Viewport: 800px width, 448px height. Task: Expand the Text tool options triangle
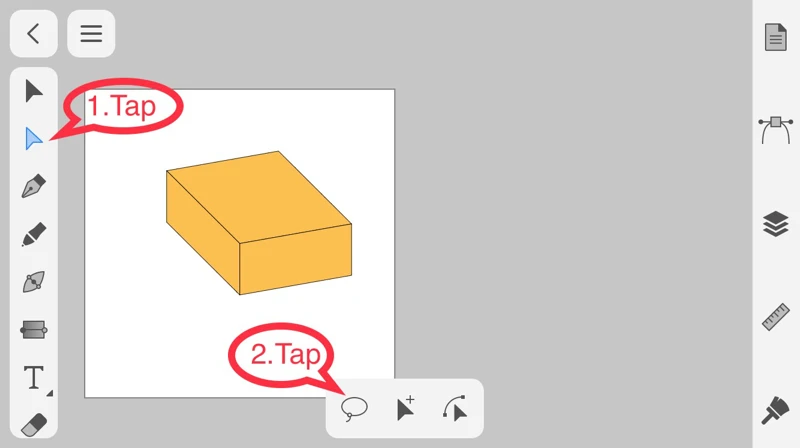click(49, 393)
